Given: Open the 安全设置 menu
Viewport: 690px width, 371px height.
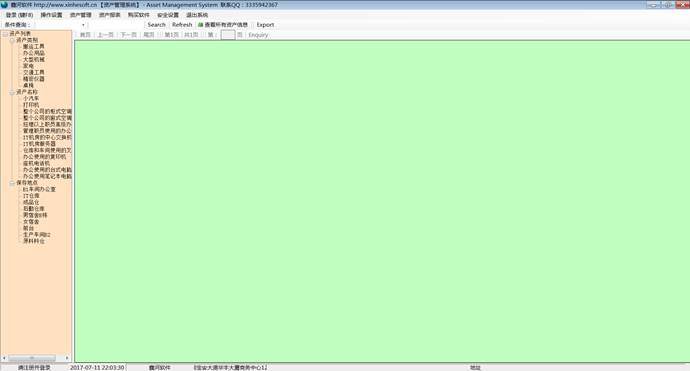Looking at the screenshot, I should pyautogui.click(x=168, y=15).
